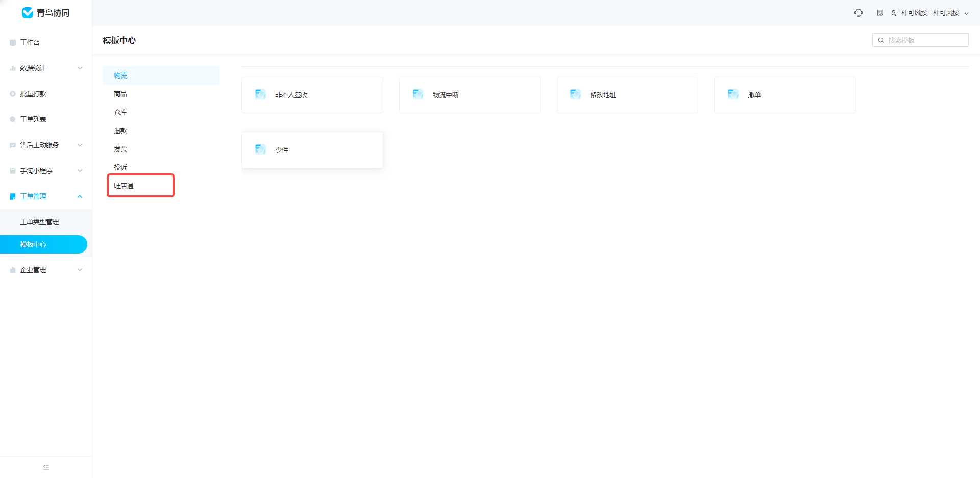The width and height of the screenshot is (980, 478).
Task: Select the 退款 category
Action: pos(161,131)
